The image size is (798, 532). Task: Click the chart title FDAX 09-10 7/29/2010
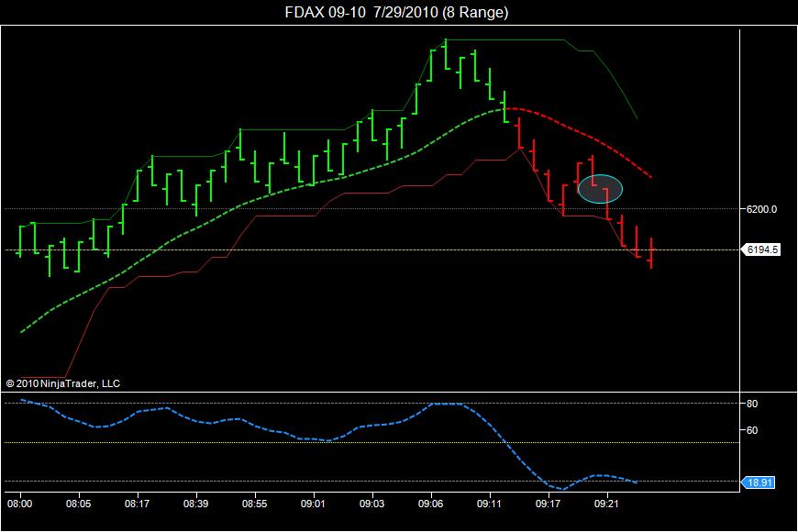point(396,12)
